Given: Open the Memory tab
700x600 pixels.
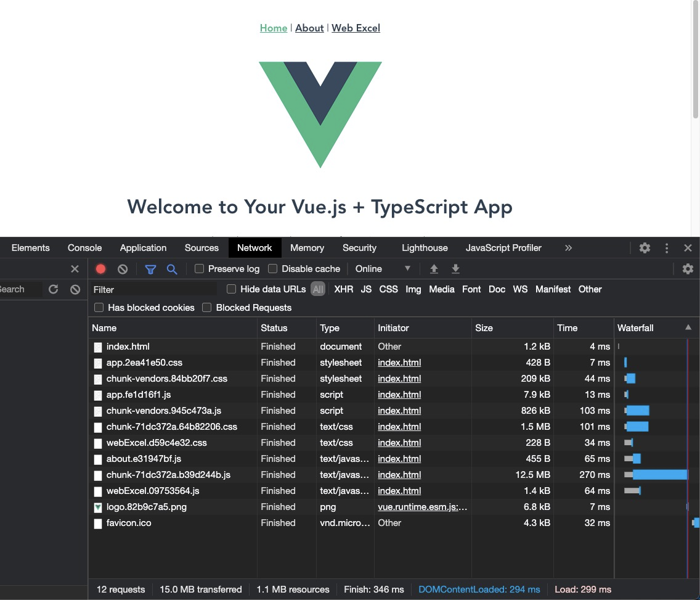Looking at the screenshot, I should (307, 248).
